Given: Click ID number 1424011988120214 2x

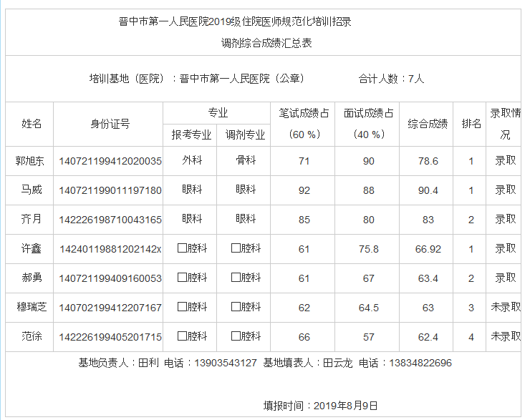Looking at the screenshot, I should 110,249.
